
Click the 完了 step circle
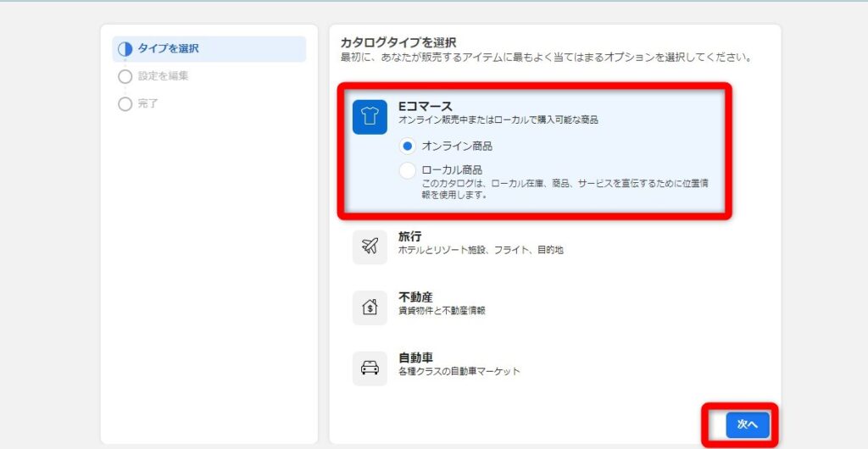125,104
